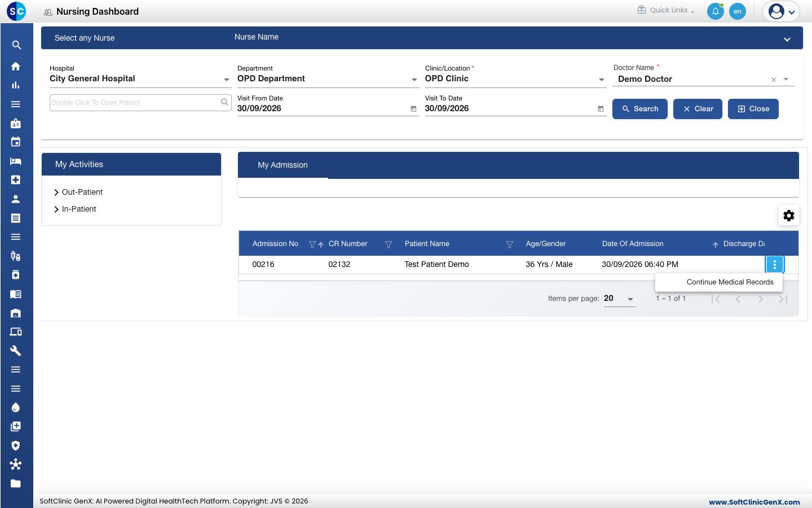Go to the last page of results
This screenshot has width=812, height=508.
(x=783, y=299)
